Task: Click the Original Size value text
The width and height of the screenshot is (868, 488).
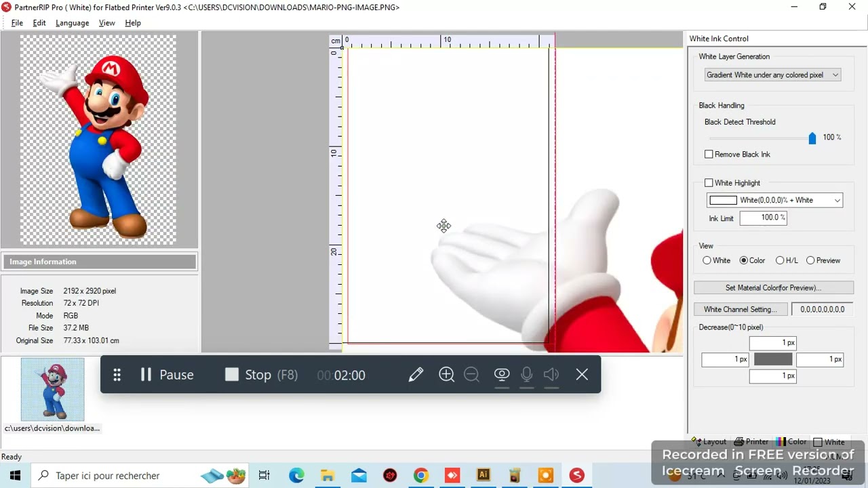Action: (91, 341)
